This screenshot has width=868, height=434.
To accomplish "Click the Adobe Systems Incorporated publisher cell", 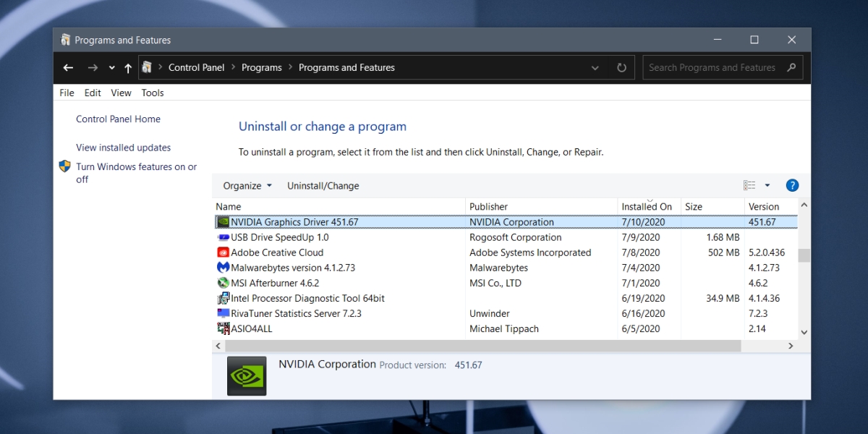I will point(530,252).
